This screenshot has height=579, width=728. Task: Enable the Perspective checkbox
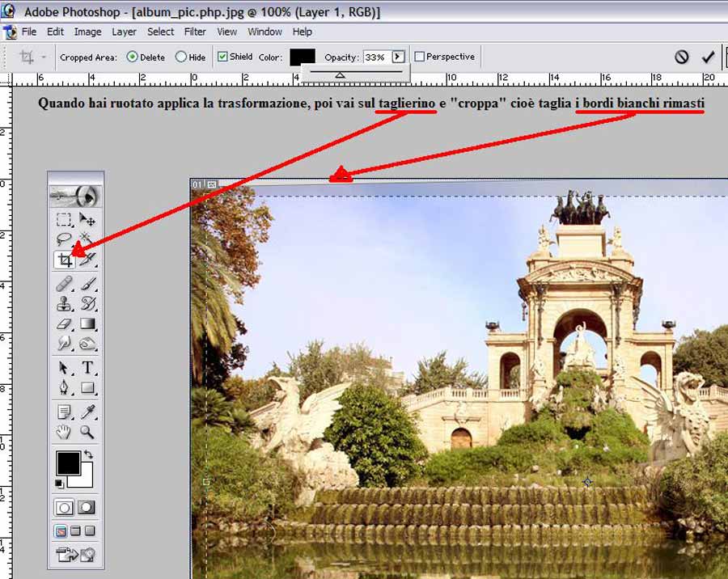click(419, 57)
